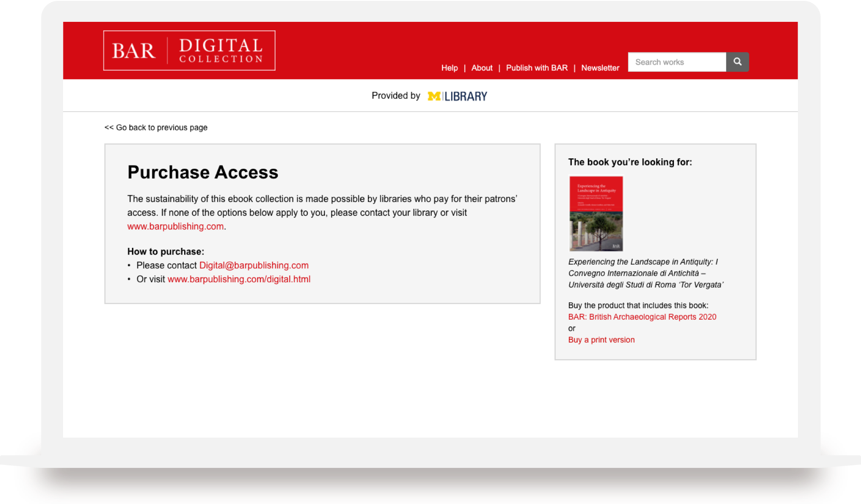Click the Digital@barpublishing.com email link
Image resolution: width=861 pixels, height=504 pixels.
(254, 265)
